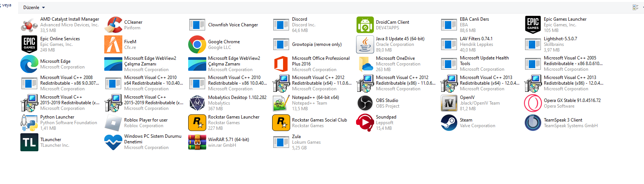Viewport: 644px width, 184px height.
Task: Click the TeamSpeak 3 Client icon
Action: 533,123
